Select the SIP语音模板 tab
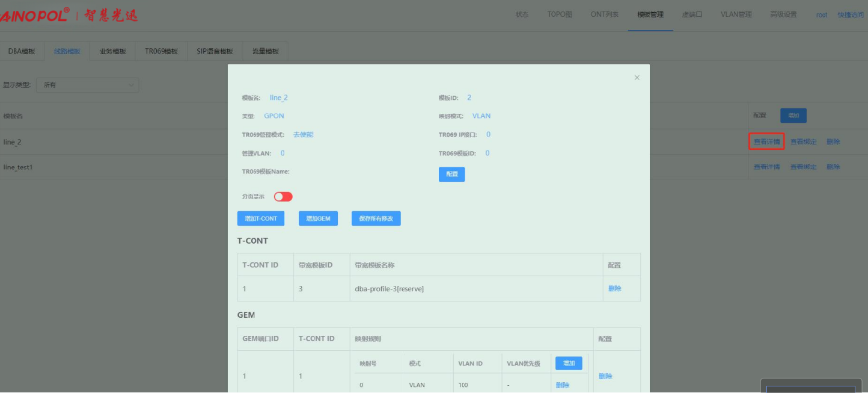Viewport: 868px width, 393px height. 214,51
